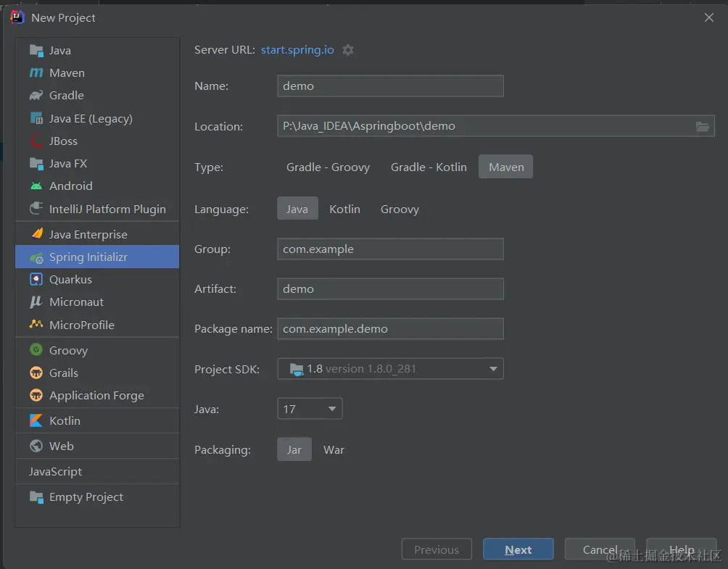Select Spring Initializr in sidebar
The image size is (728, 569).
97,257
